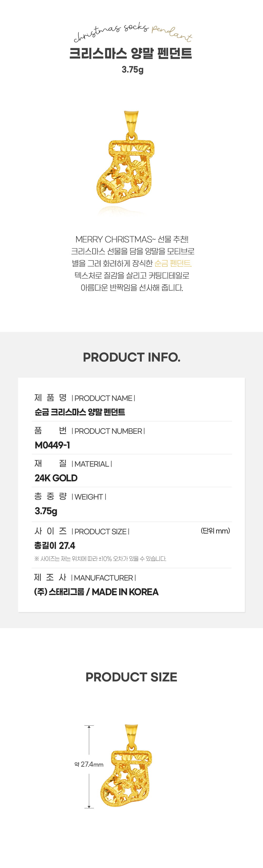Click the PRODUCT SIZE heading

tap(131, 677)
